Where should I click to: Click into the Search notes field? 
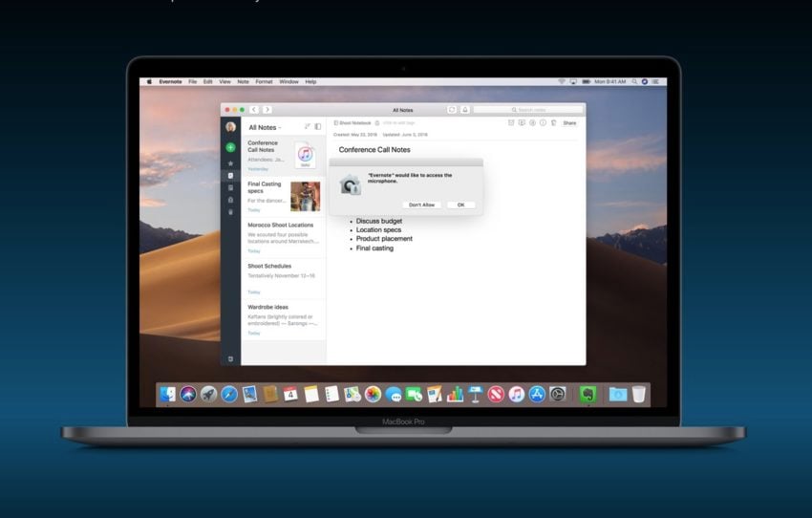click(x=528, y=110)
